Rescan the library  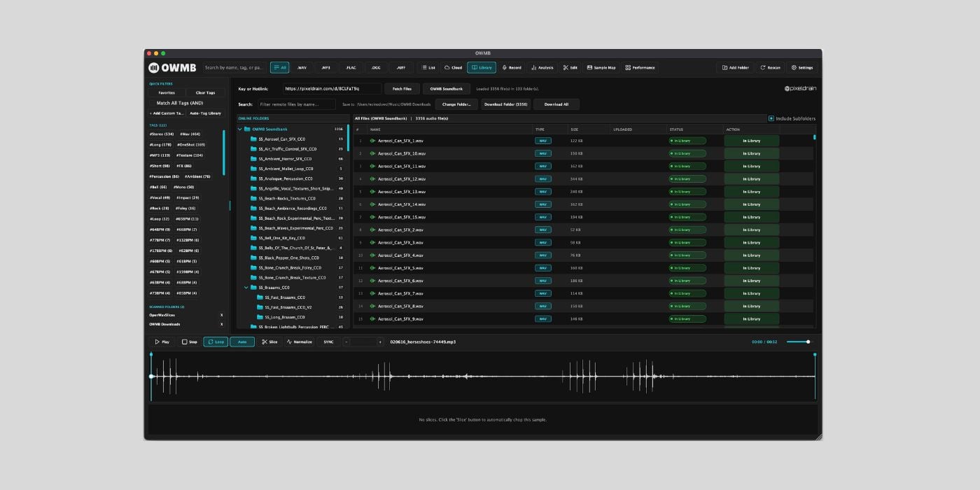click(x=770, y=68)
